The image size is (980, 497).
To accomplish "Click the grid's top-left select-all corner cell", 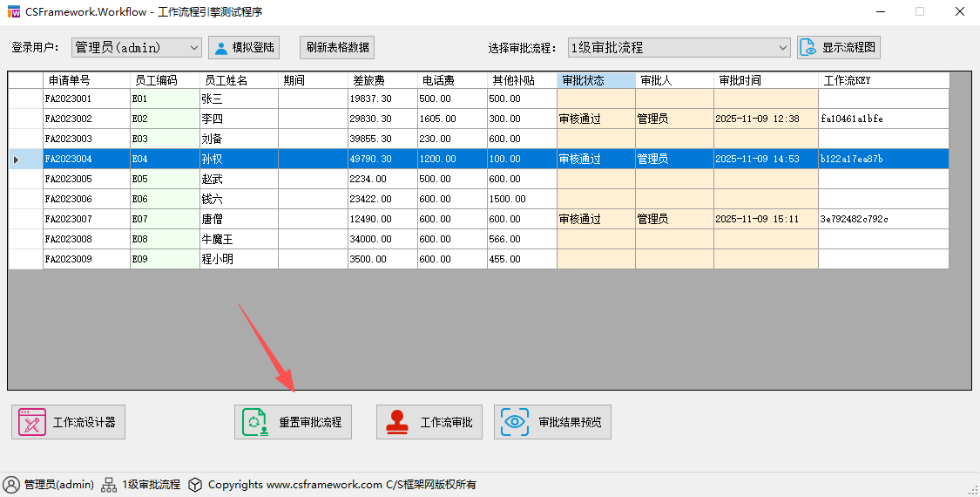I will [25, 80].
